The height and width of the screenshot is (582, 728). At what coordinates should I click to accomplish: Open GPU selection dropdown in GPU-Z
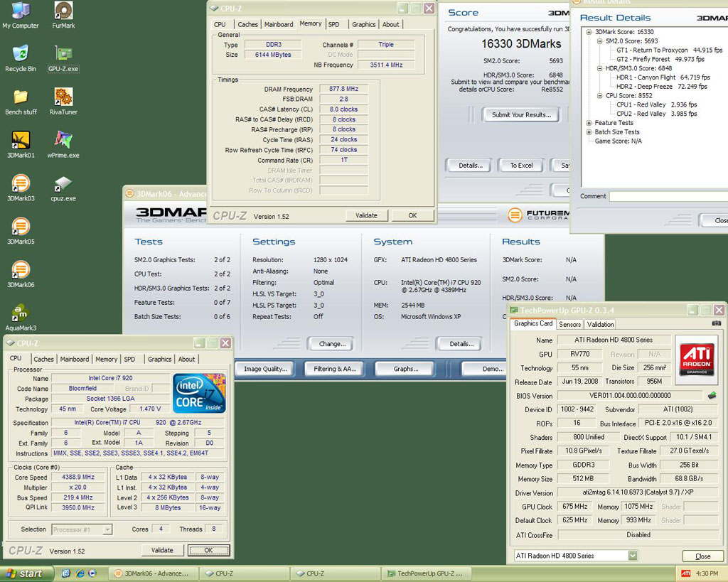632,556
